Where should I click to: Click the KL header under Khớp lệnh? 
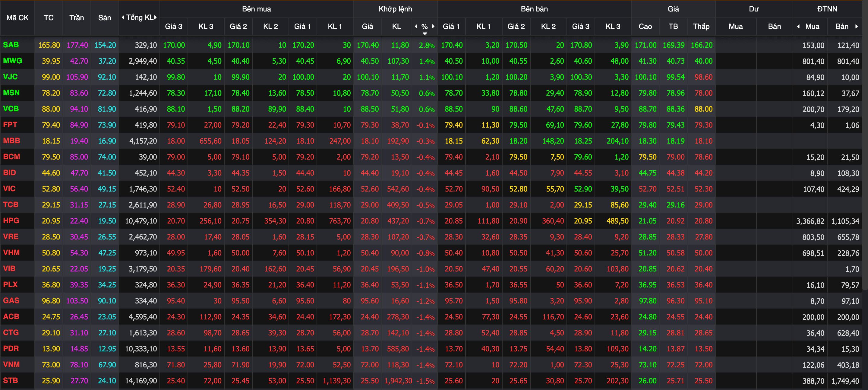[x=396, y=26]
